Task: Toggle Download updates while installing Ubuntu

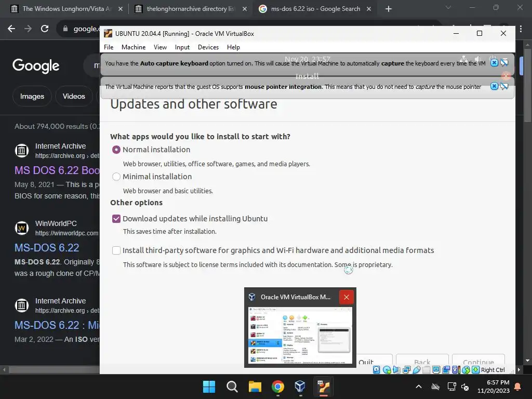Action: tap(116, 219)
